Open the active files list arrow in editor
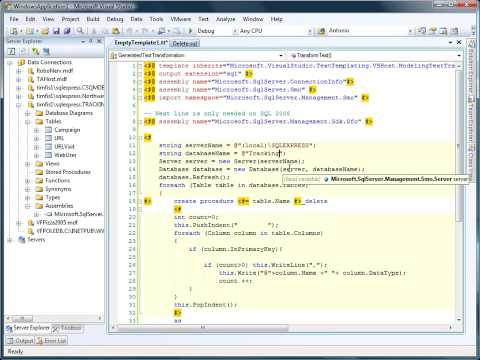The width and height of the screenshot is (480, 360). (450, 42)
